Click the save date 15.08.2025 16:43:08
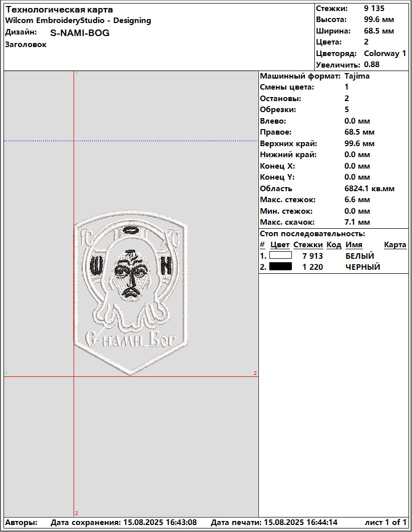 [x=160, y=522]
